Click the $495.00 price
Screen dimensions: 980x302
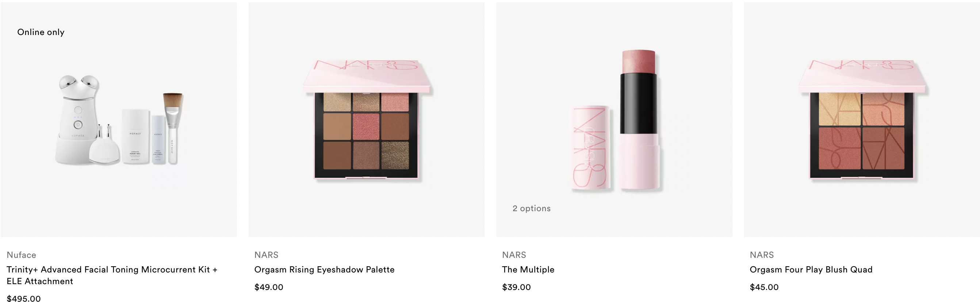(x=24, y=298)
